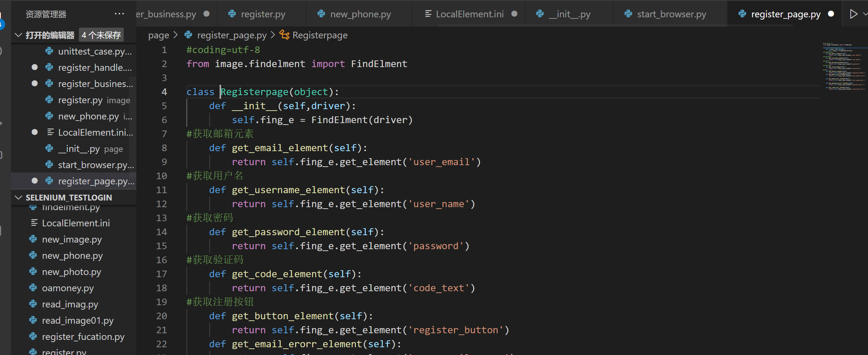Click unsaved dot beside register_busines entry
This screenshot has height=355, width=868.
tap(35, 83)
